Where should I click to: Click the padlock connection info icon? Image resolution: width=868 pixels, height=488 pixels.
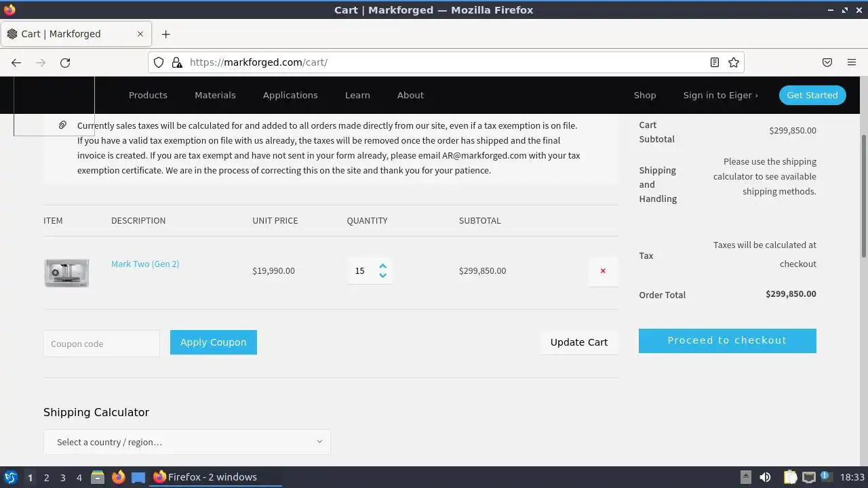pos(177,62)
